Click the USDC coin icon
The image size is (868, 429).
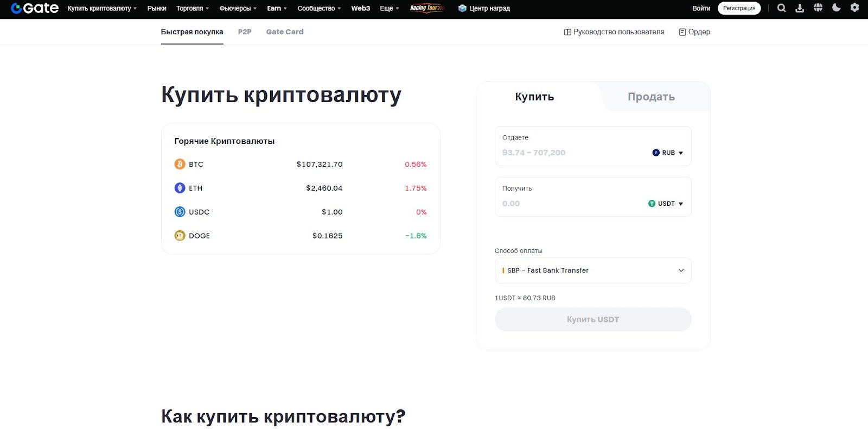coord(180,212)
